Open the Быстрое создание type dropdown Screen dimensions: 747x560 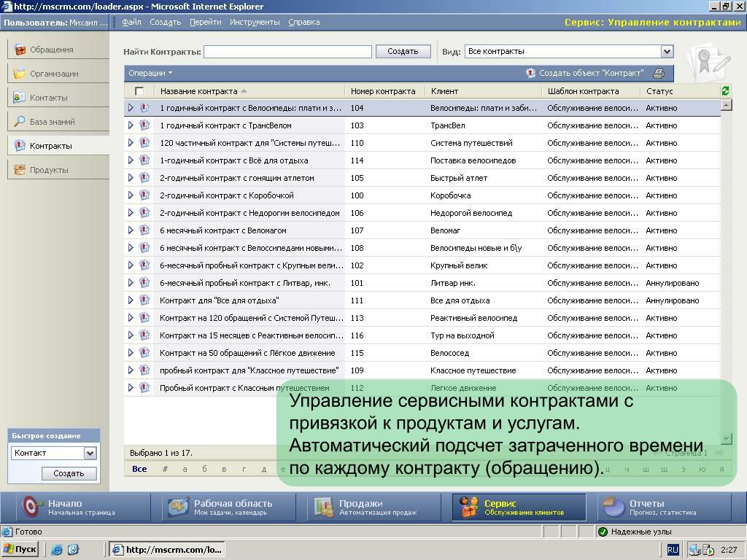90,453
